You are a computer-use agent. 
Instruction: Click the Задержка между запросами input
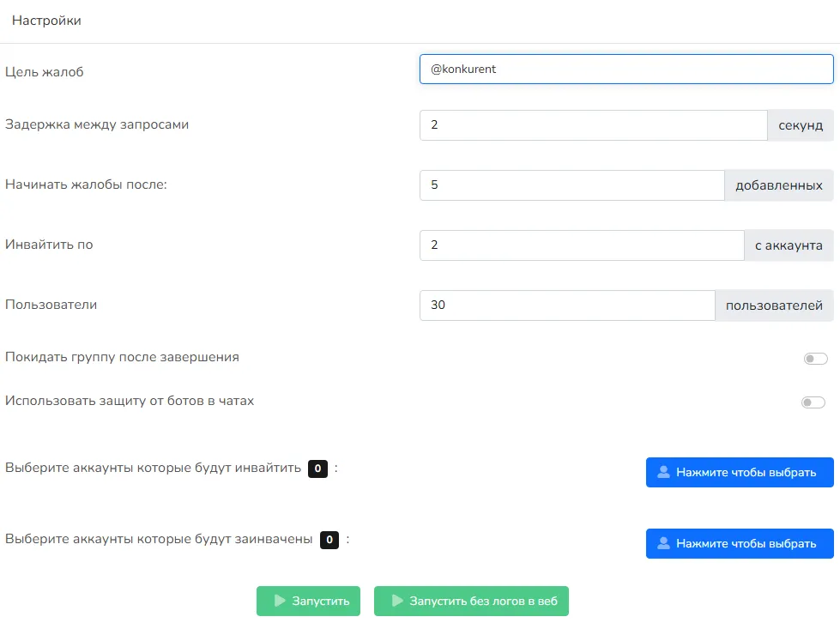click(593, 125)
